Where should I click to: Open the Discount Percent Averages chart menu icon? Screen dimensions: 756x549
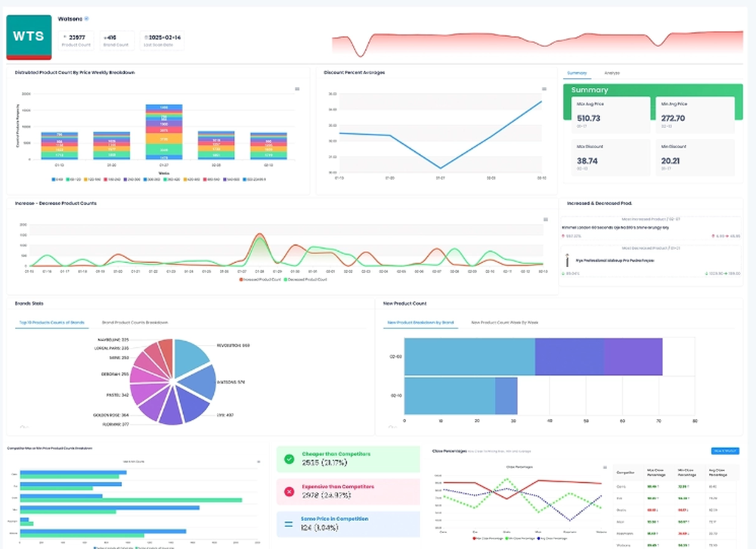tap(544, 88)
